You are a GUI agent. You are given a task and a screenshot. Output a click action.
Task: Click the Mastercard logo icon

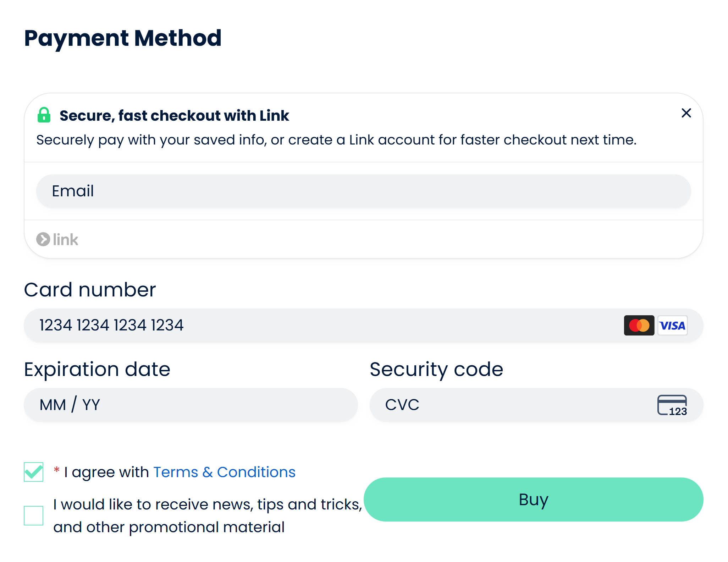coord(639,325)
